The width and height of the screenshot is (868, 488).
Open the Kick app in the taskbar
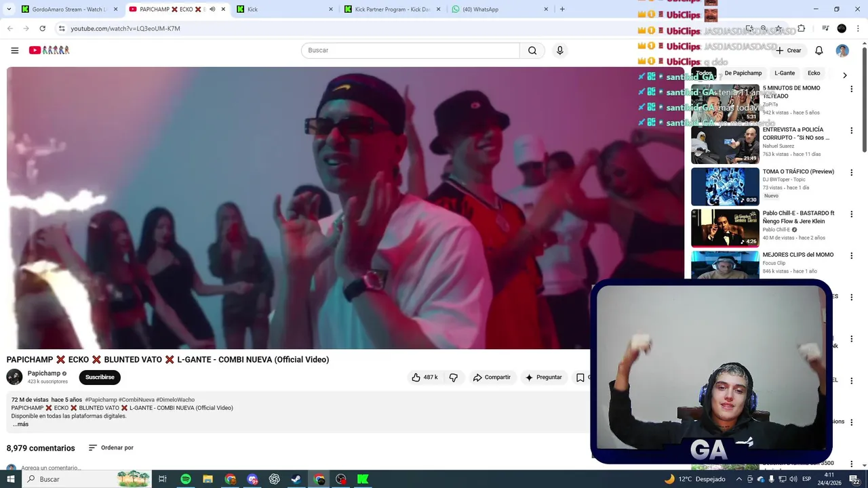[363, 479]
